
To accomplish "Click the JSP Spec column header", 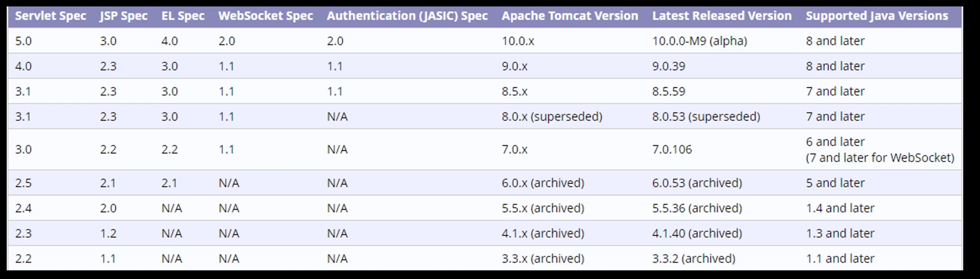I will click(x=123, y=16).
